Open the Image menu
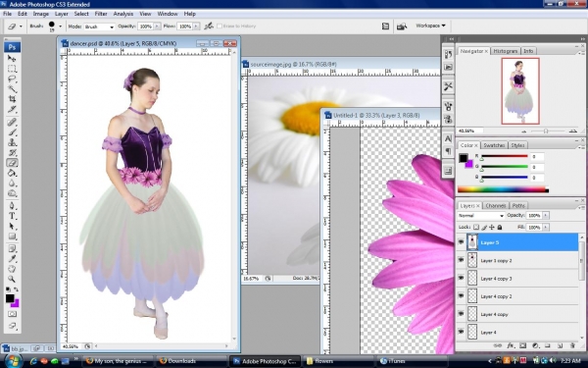This screenshot has height=368, width=588. click(41, 14)
